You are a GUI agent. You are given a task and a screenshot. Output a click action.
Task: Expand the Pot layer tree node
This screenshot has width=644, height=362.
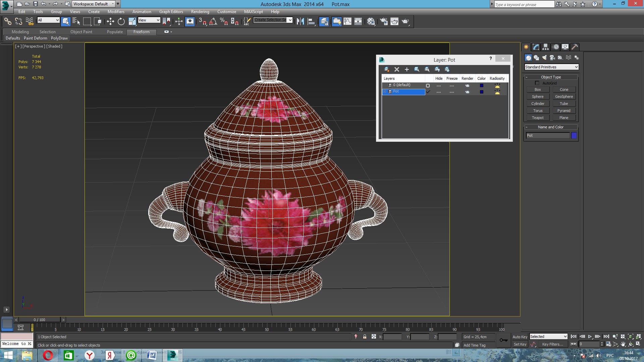tap(385, 92)
